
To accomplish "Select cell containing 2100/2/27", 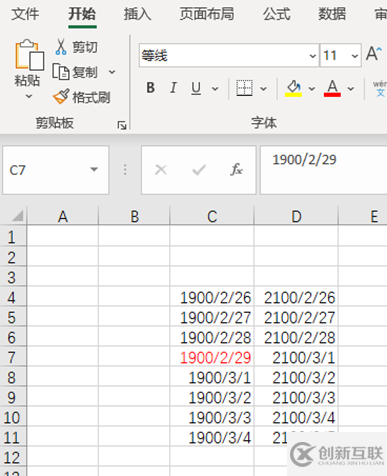I will pos(296,317).
